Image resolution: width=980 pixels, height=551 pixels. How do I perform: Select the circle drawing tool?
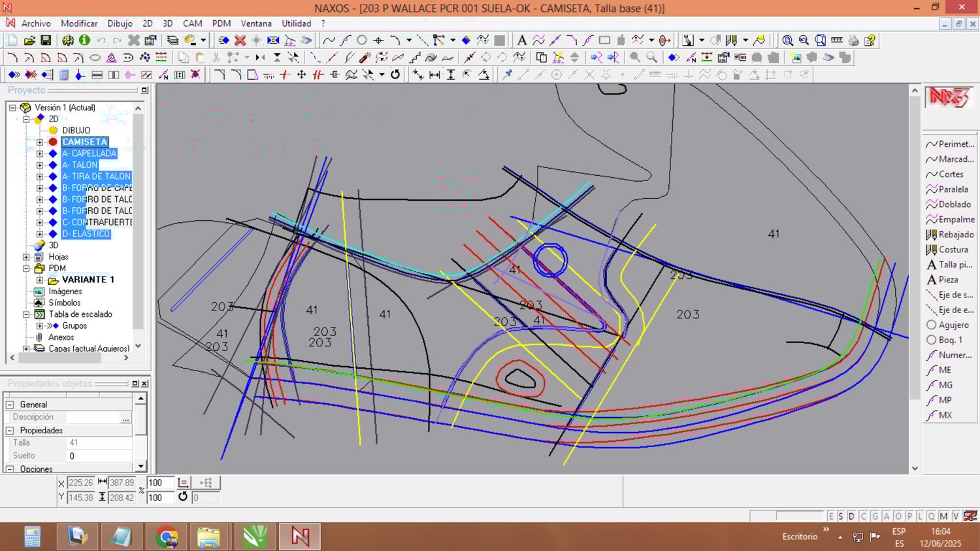click(x=361, y=41)
